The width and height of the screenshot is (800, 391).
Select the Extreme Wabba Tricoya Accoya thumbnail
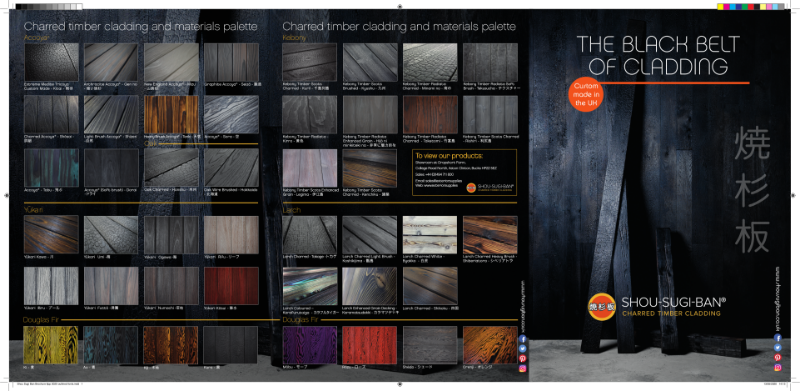point(51,62)
